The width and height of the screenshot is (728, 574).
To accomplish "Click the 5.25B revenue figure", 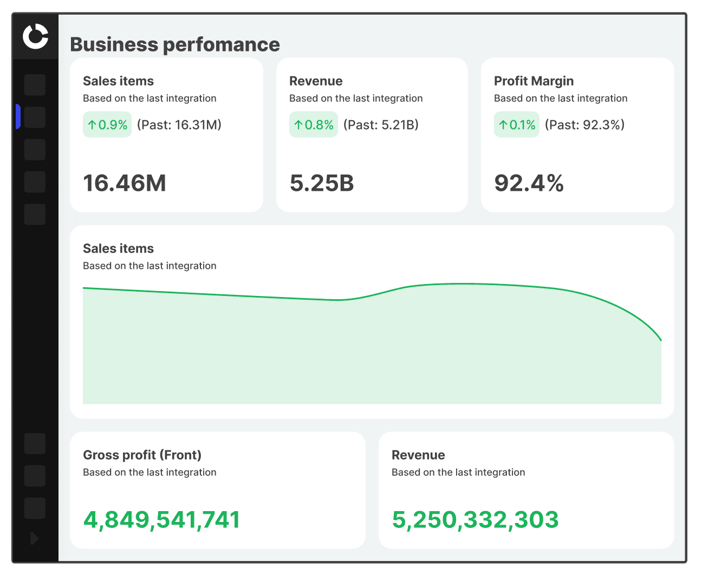I will point(322,183).
